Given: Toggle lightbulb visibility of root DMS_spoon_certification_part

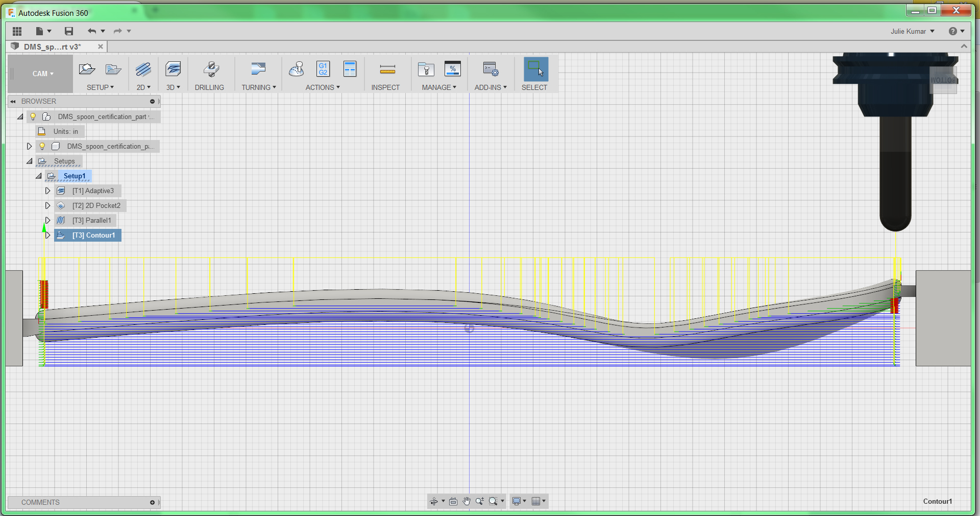Looking at the screenshot, I should tap(33, 116).
